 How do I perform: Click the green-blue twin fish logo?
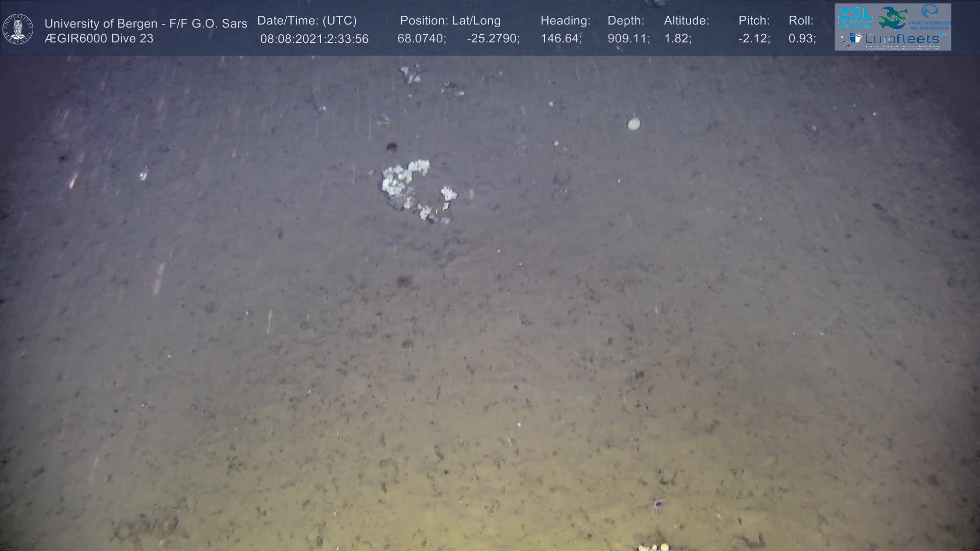pyautogui.click(x=893, y=18)
